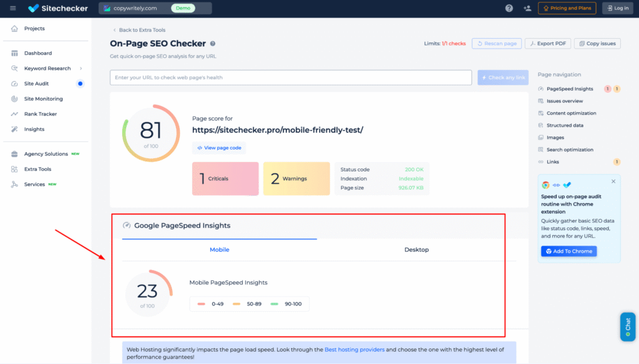Click the 23 mobile PageSpeed score gauge
Image resolution: width=639 pixels, height=364 pixels.
(x=147, y=293)
